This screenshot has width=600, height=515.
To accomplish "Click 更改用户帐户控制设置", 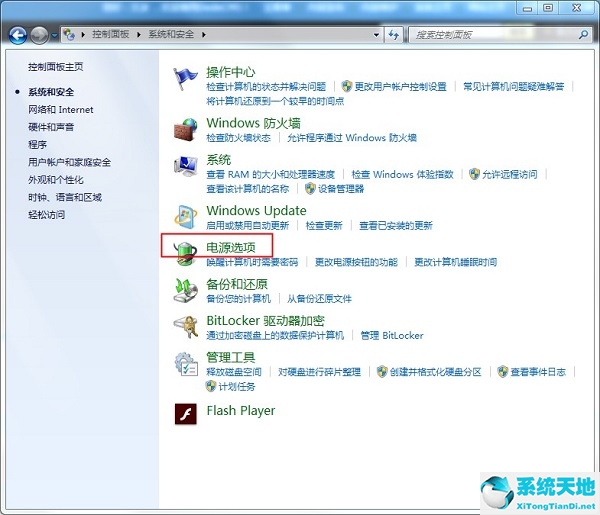I will pyautogui.click(x=400, y=87).
